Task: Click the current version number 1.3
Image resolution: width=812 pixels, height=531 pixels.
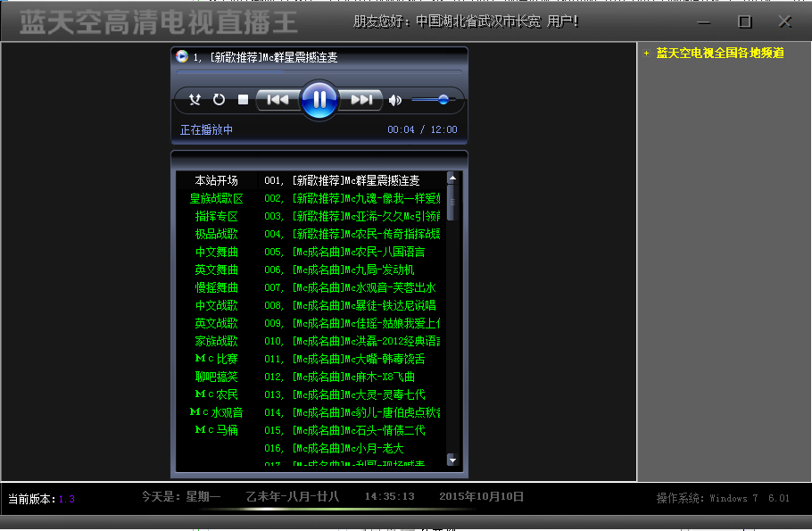Action: (67, 499)
